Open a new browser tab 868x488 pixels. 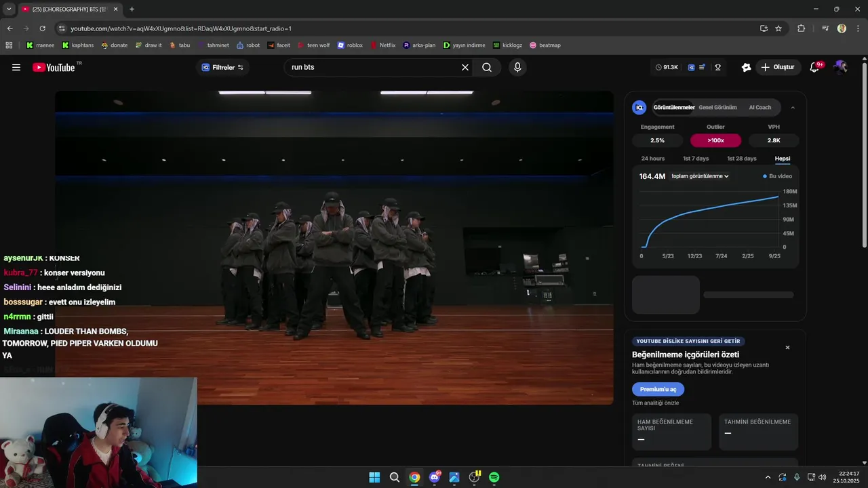[x=132, y=9]
